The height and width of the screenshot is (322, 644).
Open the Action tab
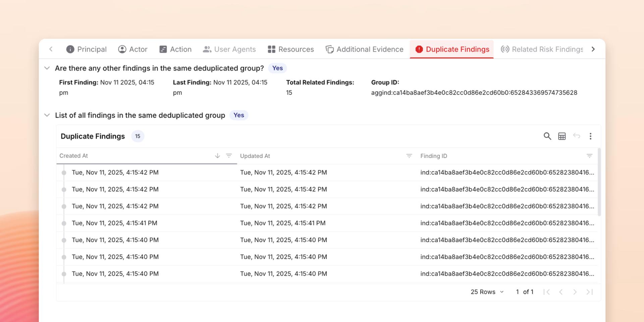click(x=175, y=49)
